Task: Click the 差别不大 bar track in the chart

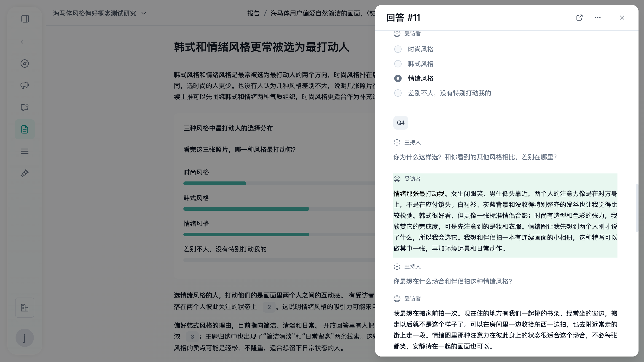Action: coord(279,260)
